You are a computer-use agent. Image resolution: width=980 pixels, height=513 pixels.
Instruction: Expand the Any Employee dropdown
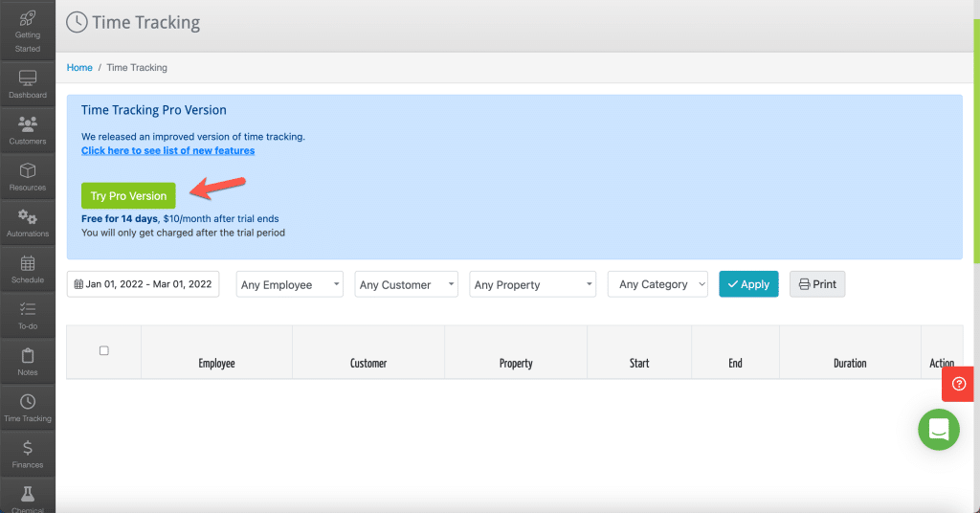(289, 284)
